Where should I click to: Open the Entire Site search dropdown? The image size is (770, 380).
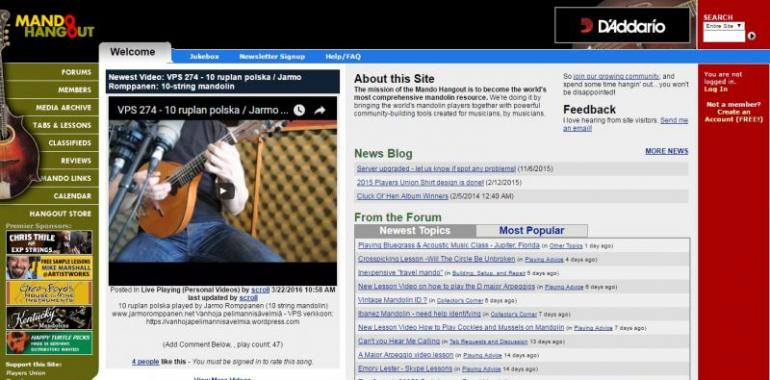tap(724, 26)
